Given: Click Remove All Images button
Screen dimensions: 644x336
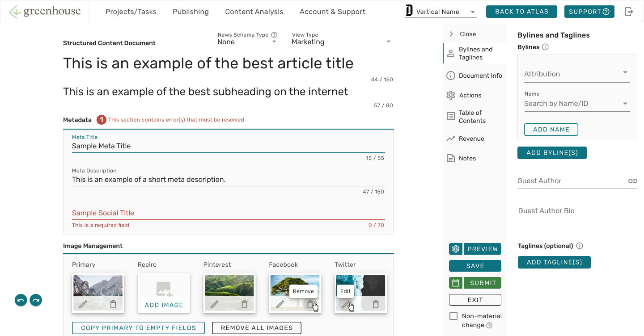Looking at the screenshot, I should pyautogui.click(x=257, y=328).
